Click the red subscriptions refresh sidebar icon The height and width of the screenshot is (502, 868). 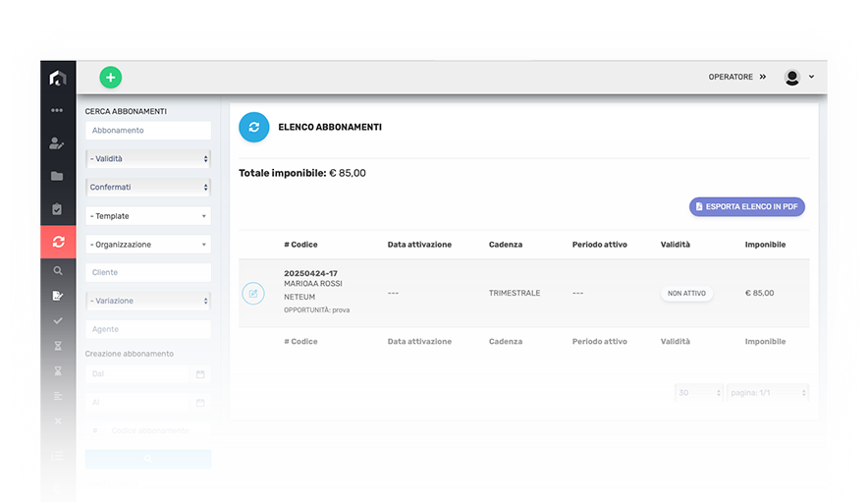click(x=58, y=242)
